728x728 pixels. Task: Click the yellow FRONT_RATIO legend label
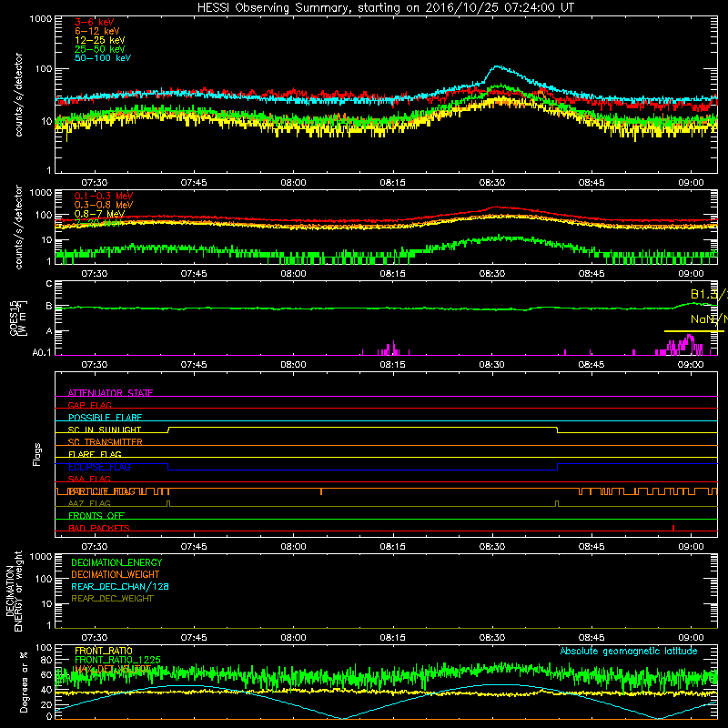pos(104,651)
